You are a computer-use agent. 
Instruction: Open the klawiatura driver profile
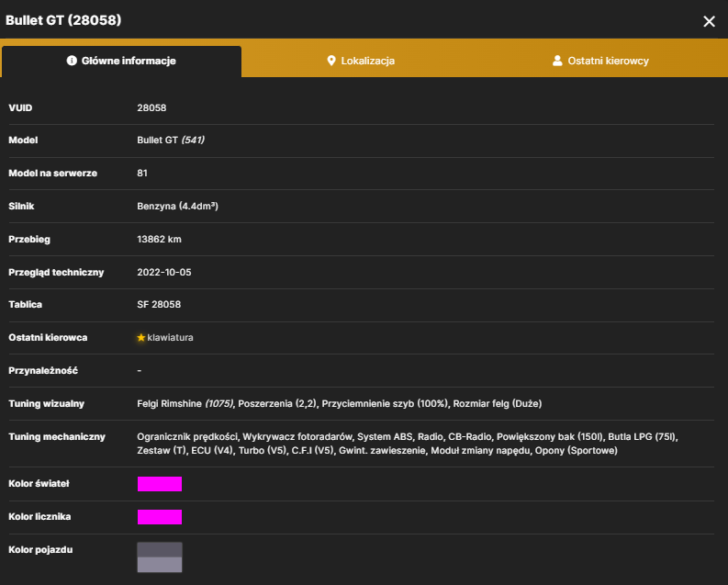[170, 338]
